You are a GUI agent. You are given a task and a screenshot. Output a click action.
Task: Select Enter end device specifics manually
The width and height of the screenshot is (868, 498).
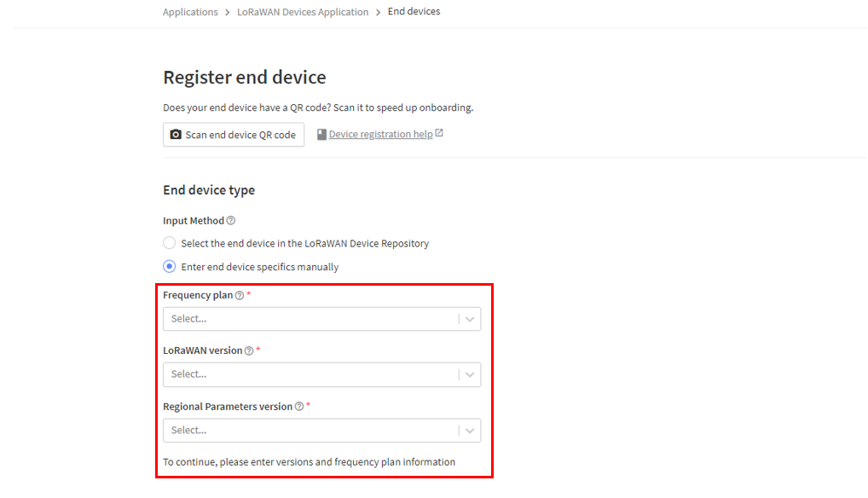[x=170, y=267]
